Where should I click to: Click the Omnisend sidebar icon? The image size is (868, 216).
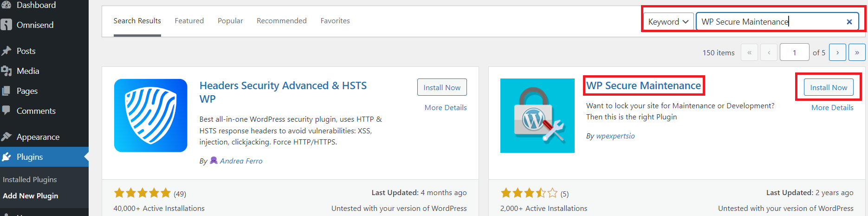tap(6, 25)
